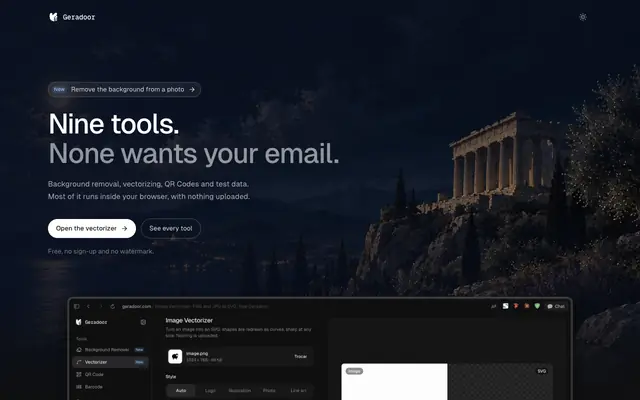Screen dimensions: 640x400
Task: Select the 'Photo' style option
Action: pos(269,391)
